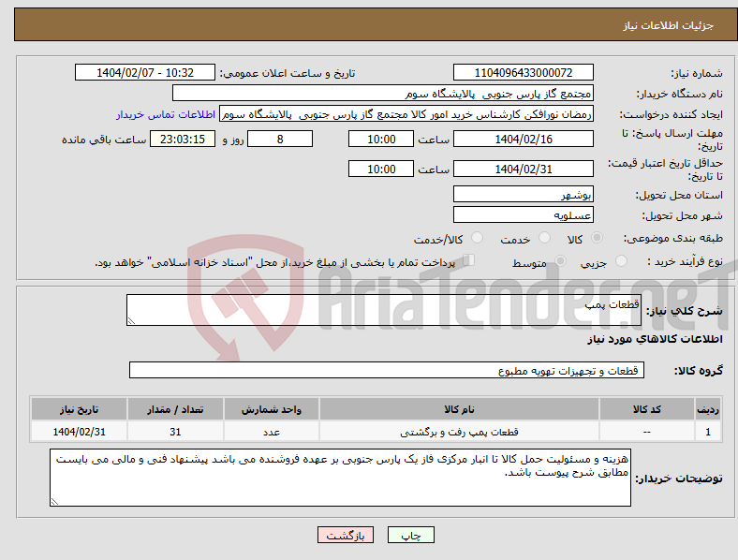738x560 pixels.
Task: Click the کد کالا column header
Action: [647, 409]
